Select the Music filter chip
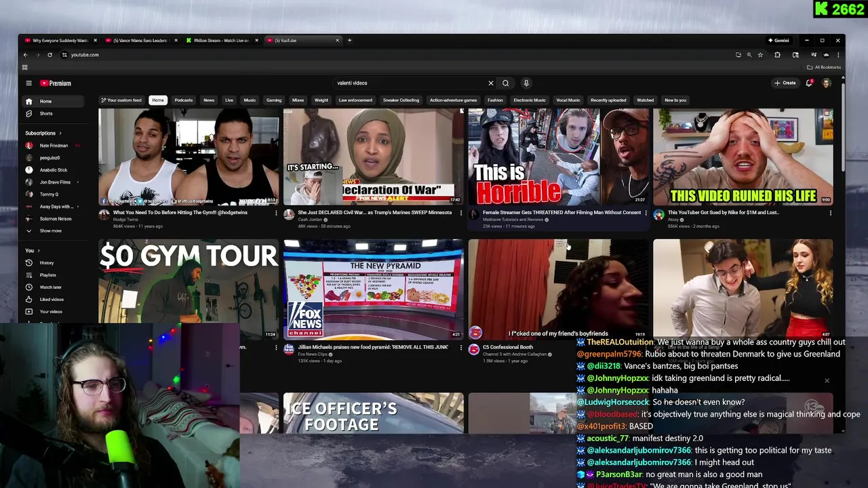Image resolution: width=868 pixels, height=488 pixels. (x=250, y=100)
